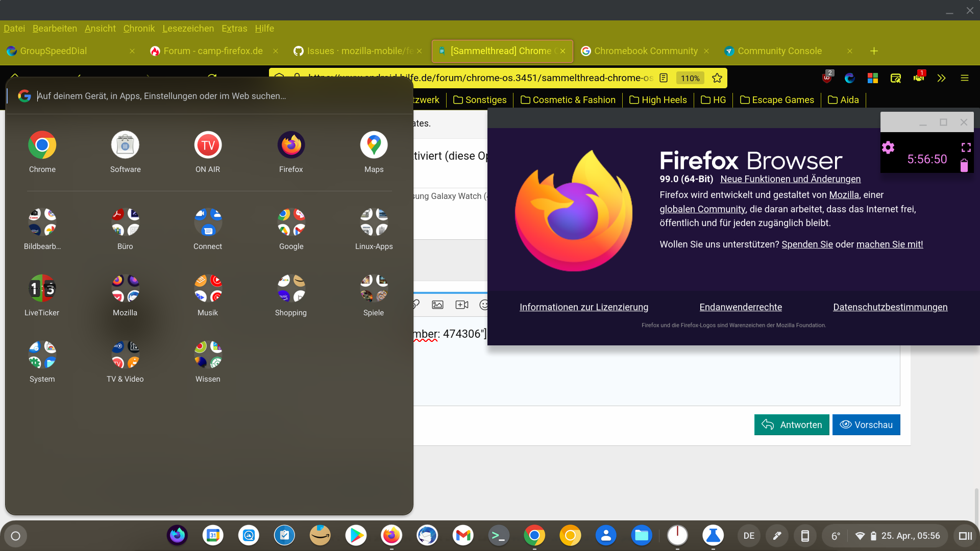This screenshot has height=551, width=980.
Task: Click the handshake extension with badge 1
Action: (919, 78)
